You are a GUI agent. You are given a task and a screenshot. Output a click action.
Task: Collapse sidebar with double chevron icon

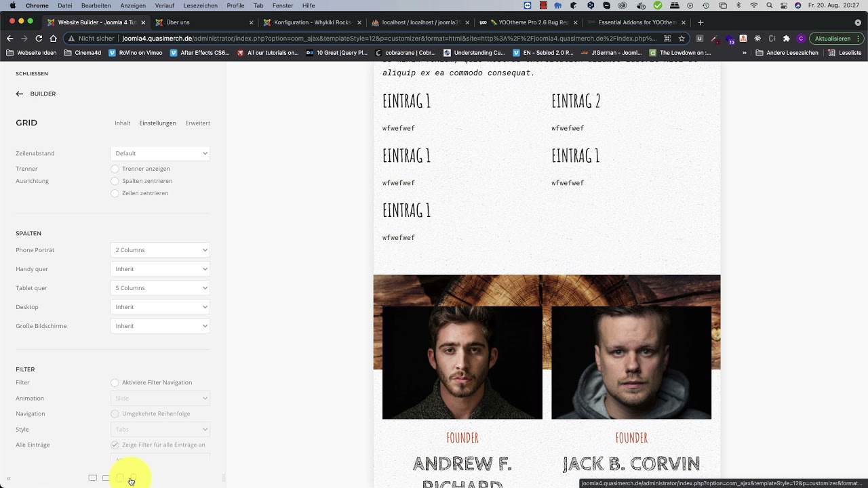click(x=9, y=479)
